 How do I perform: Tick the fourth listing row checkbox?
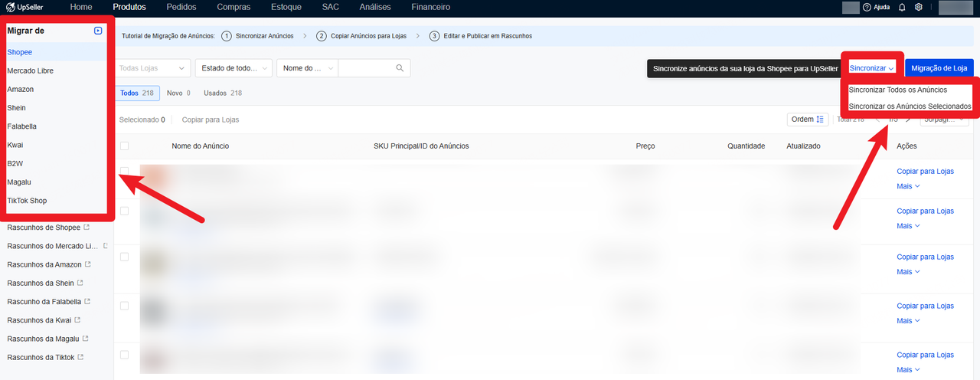124,306
